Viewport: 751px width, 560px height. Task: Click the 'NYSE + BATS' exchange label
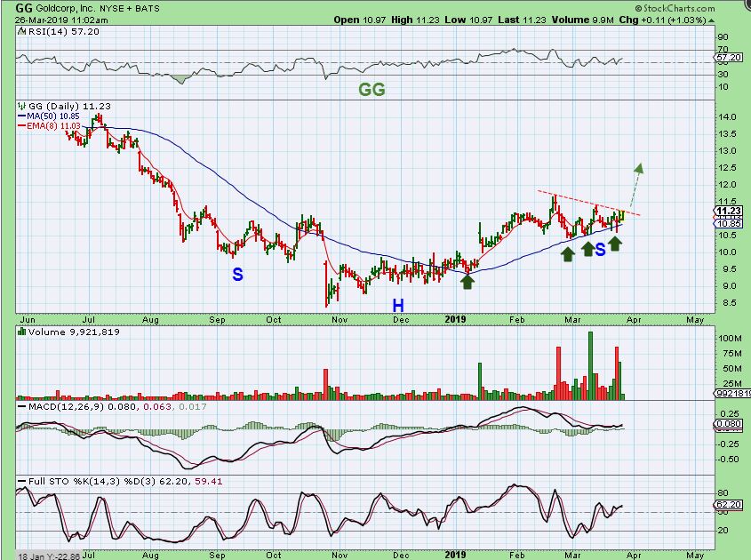pyautogui.click(x=130, y=9)
